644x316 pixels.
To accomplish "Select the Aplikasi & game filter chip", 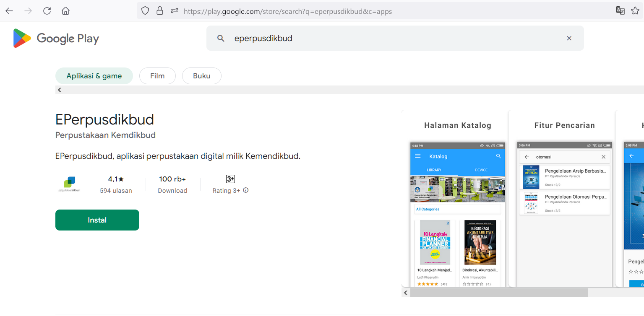I will (x=94, y=76).
